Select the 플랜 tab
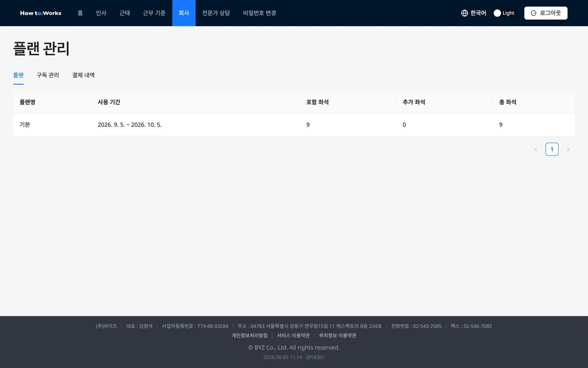Image resolution: width=588 pixels, height=368 pixels. (x=18, y=75)
